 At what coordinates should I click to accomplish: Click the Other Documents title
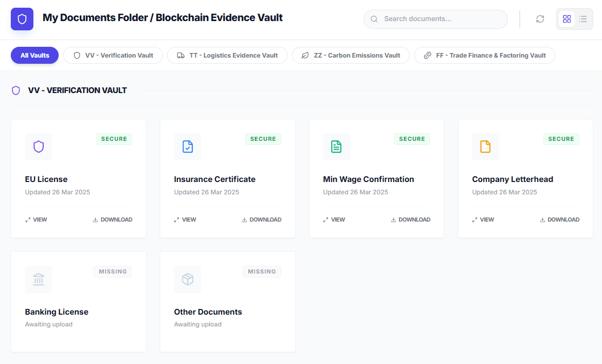point(208,312)
